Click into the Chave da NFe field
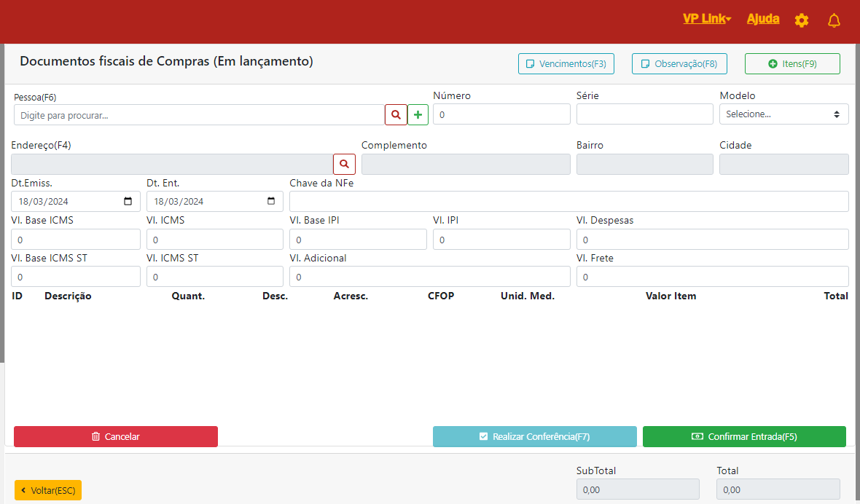The image size is (860, 504). point(568,202)
